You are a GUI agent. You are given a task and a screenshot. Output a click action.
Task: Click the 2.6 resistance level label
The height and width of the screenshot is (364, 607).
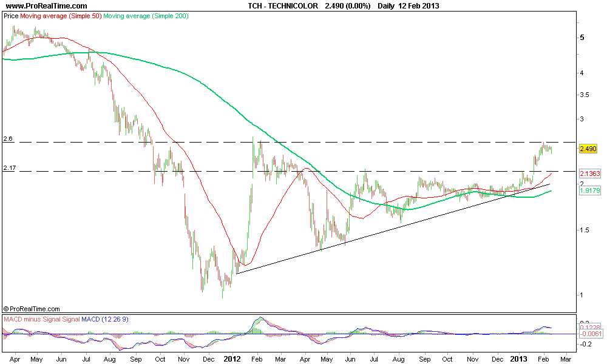tap(8, 138)
